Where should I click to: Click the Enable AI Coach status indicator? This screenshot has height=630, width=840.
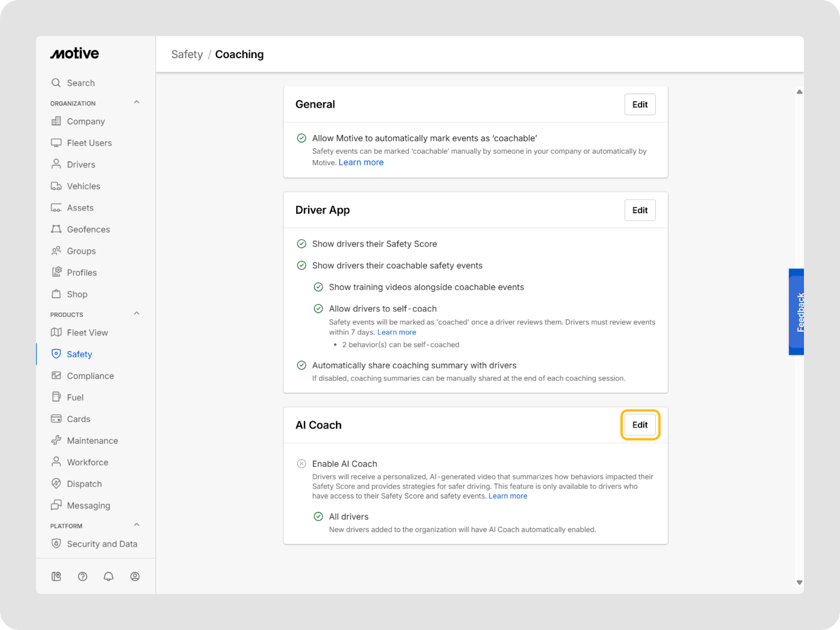301,464
